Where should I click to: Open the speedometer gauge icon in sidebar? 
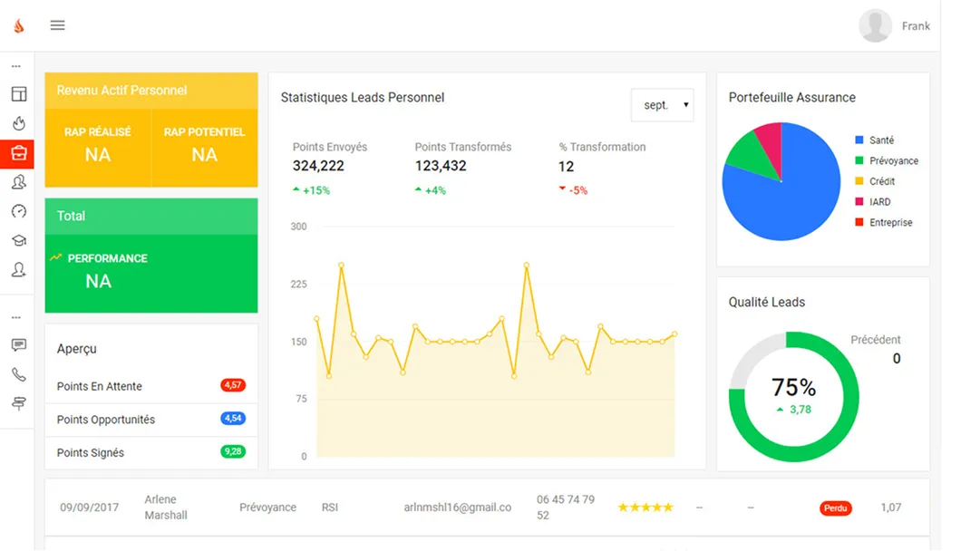coord(18,211)
